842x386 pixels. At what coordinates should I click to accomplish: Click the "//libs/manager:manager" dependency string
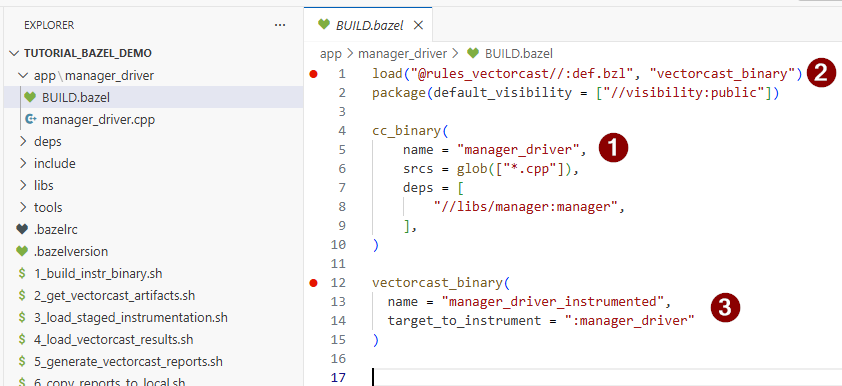(x=526, y=206)
